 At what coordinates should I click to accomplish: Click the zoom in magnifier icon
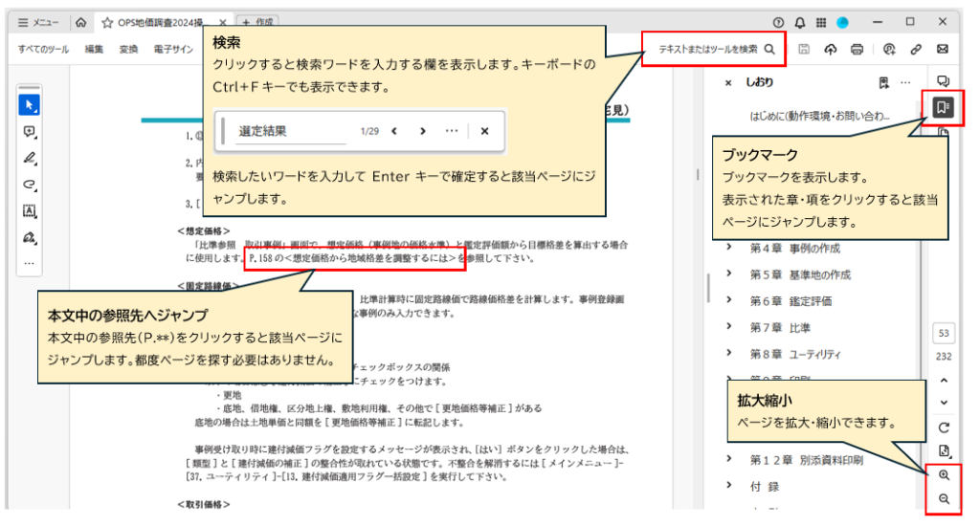pos(944,474)
